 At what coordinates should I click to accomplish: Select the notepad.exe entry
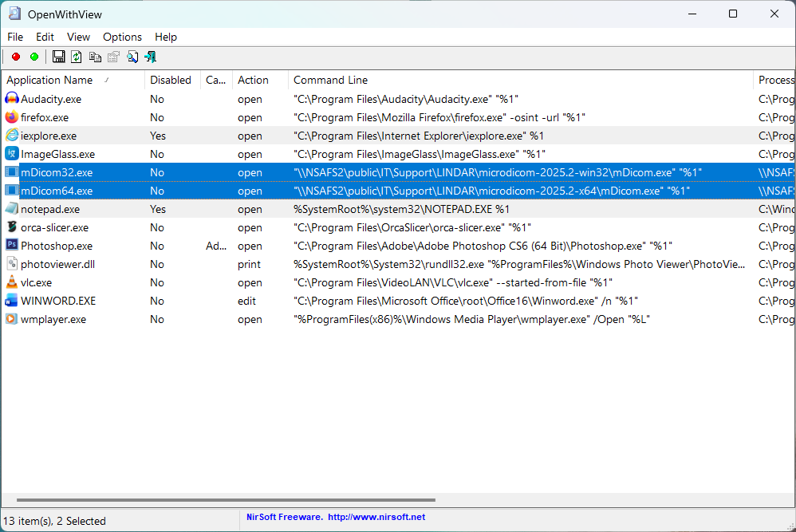point(49,209)
